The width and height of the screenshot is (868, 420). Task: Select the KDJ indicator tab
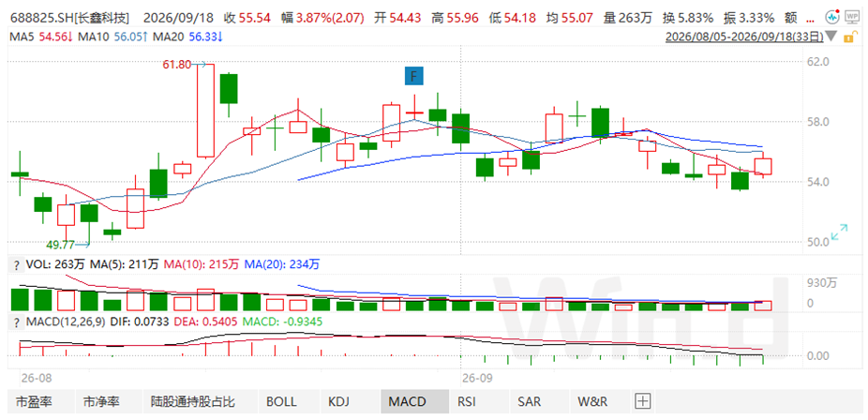(338, 401)
